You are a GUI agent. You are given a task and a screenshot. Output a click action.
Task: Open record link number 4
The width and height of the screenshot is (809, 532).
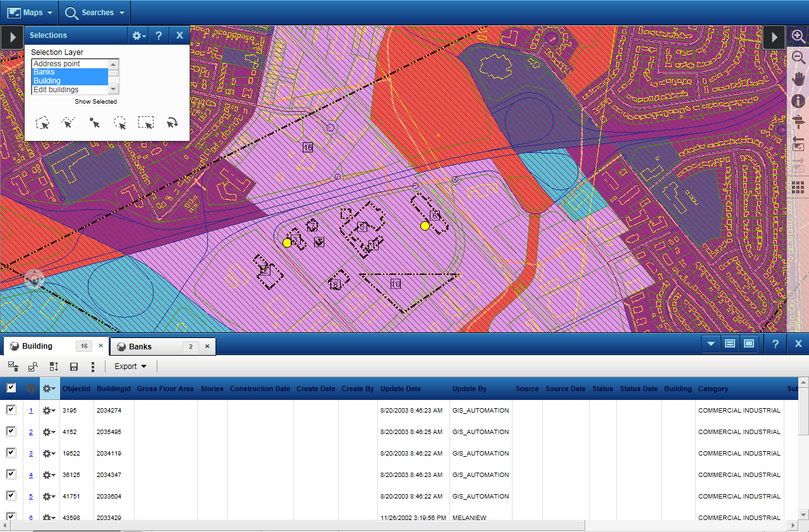[x=30, y=475]
